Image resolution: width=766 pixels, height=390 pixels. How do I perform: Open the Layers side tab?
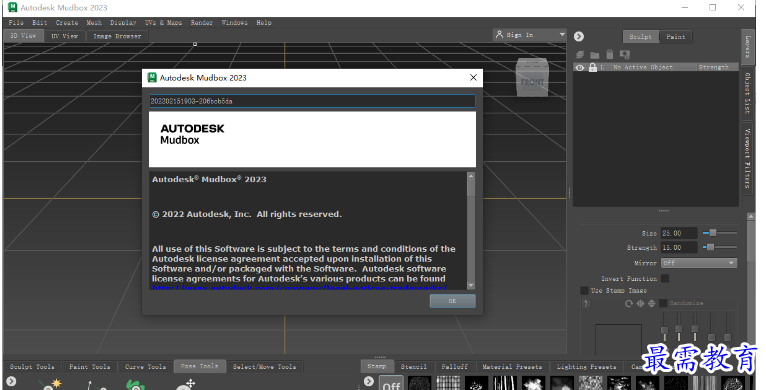coord(747,46)
